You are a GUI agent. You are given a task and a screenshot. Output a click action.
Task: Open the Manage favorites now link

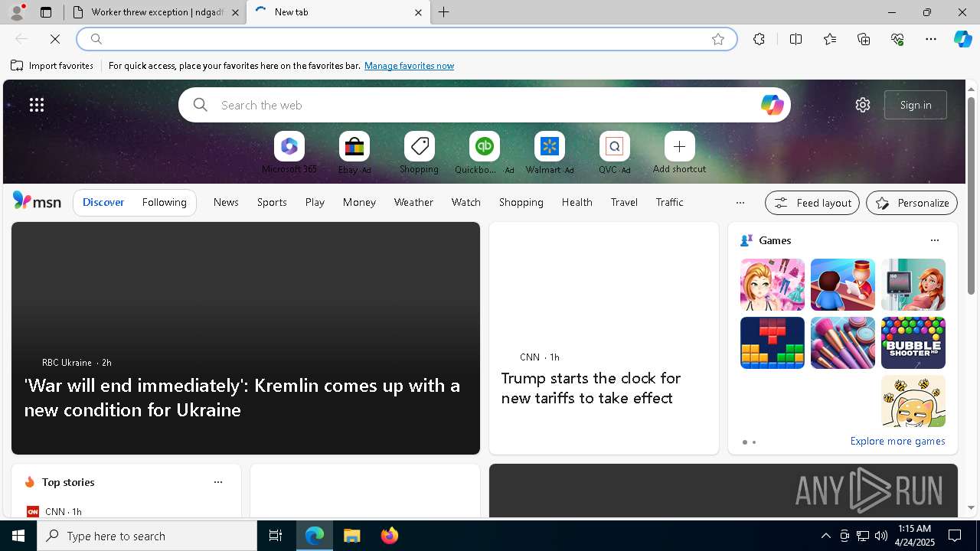(409, 66)
